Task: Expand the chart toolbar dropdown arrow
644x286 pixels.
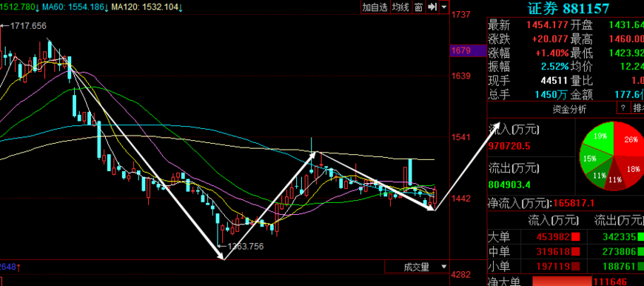Action: point(444,7)
